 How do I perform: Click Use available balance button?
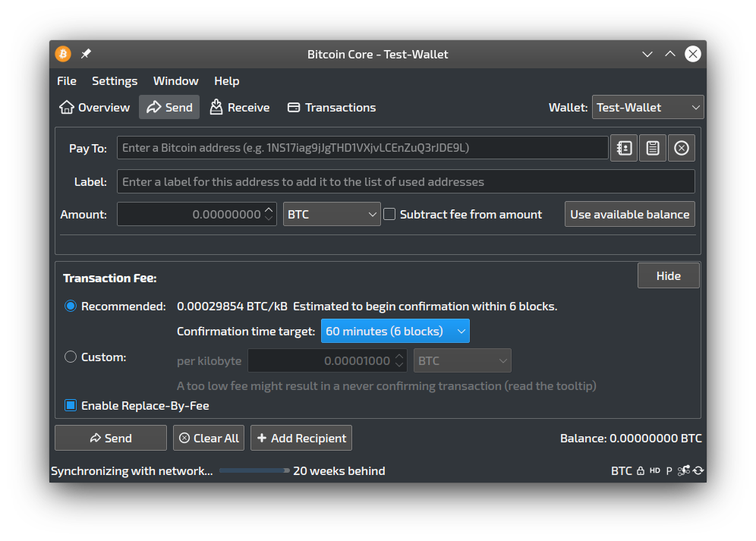point(630,214)
